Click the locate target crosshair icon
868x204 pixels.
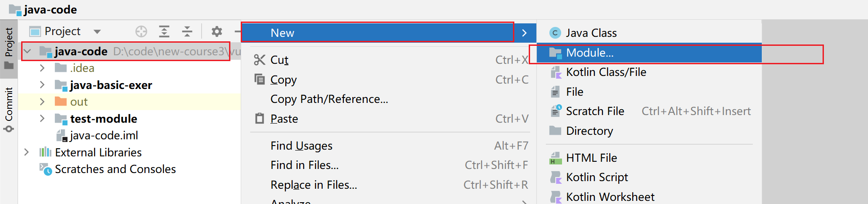[141, 31]
